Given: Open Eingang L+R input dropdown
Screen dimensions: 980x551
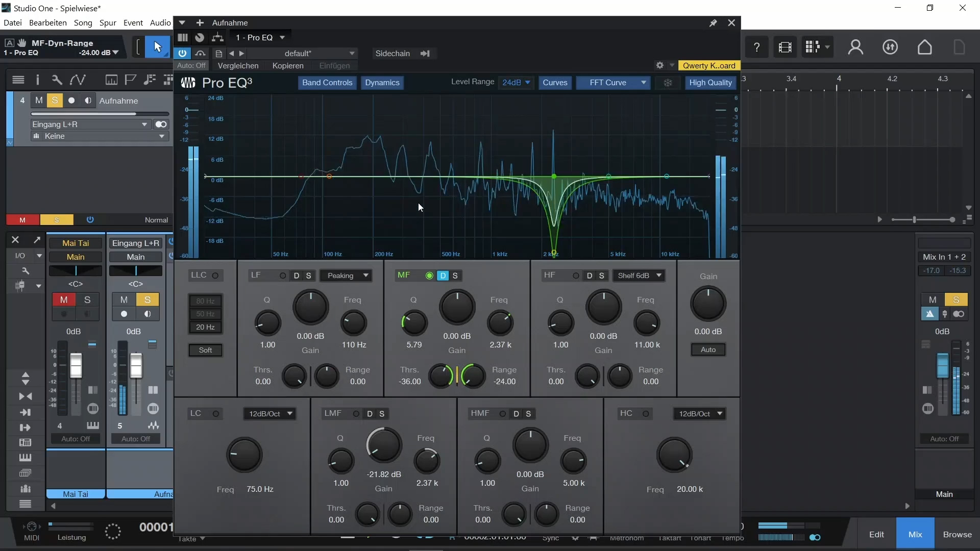Looking at the screenshot, I should pos(90,124).
